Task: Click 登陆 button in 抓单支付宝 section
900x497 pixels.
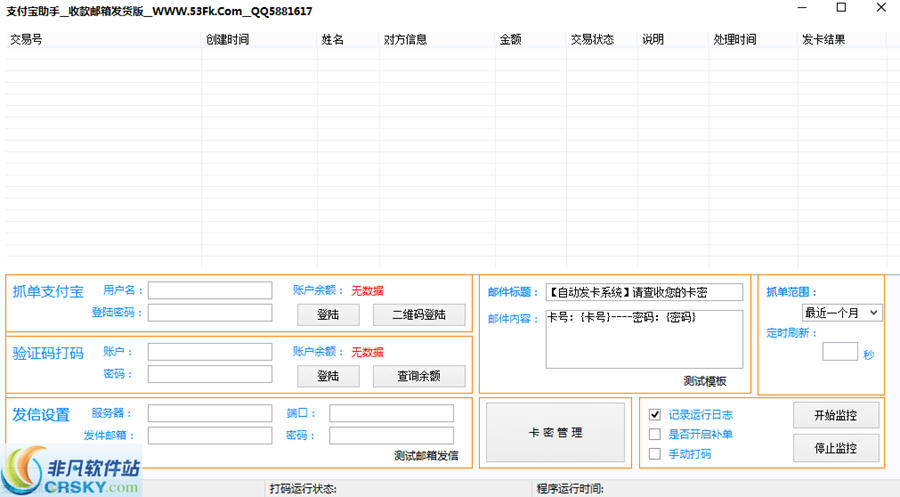Action: tap(328, 314)
